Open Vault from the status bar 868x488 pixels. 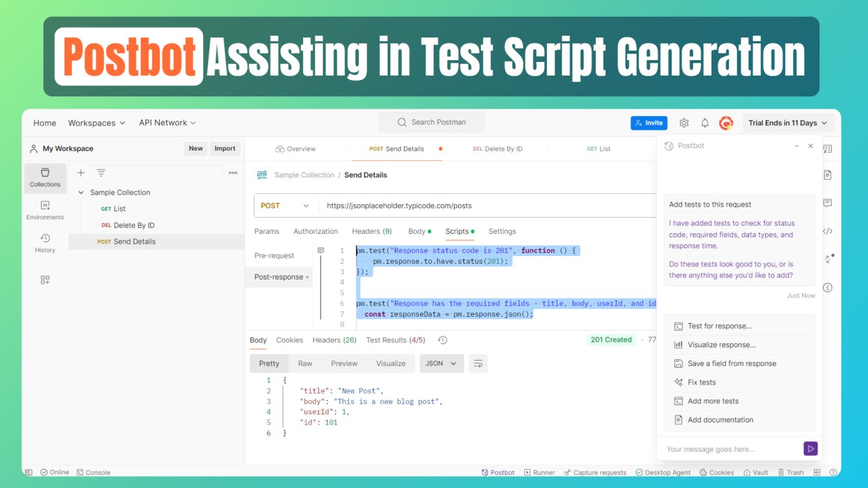tap(756, 472)
